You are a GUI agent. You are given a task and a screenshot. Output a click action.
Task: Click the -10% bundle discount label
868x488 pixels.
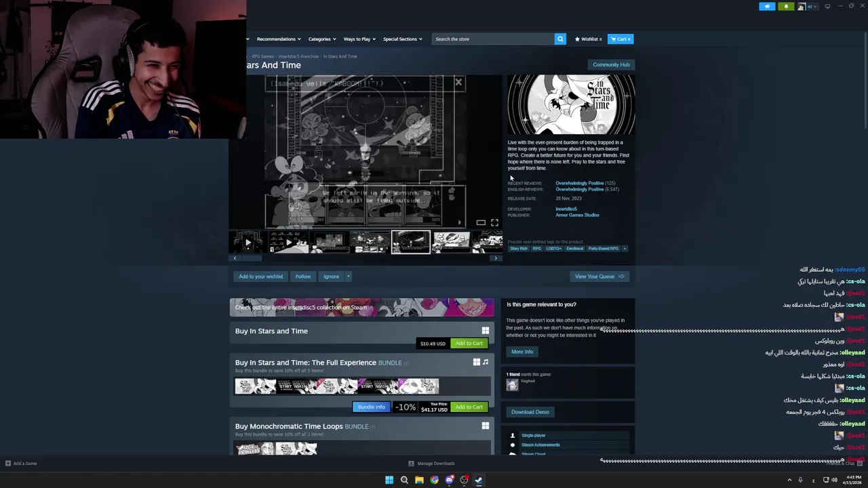click(405, 407)
